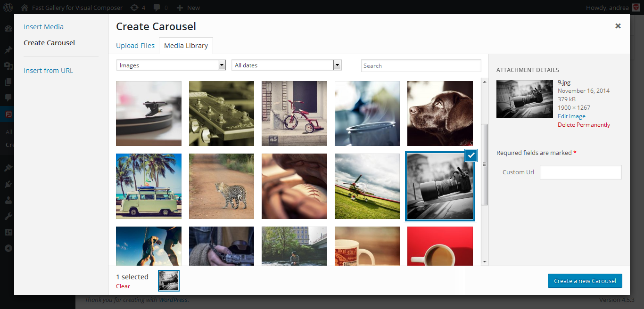Viewport: 644px width, 309px height.
Task: Select the Media Library tab
Action: click(x=186, y=46)
